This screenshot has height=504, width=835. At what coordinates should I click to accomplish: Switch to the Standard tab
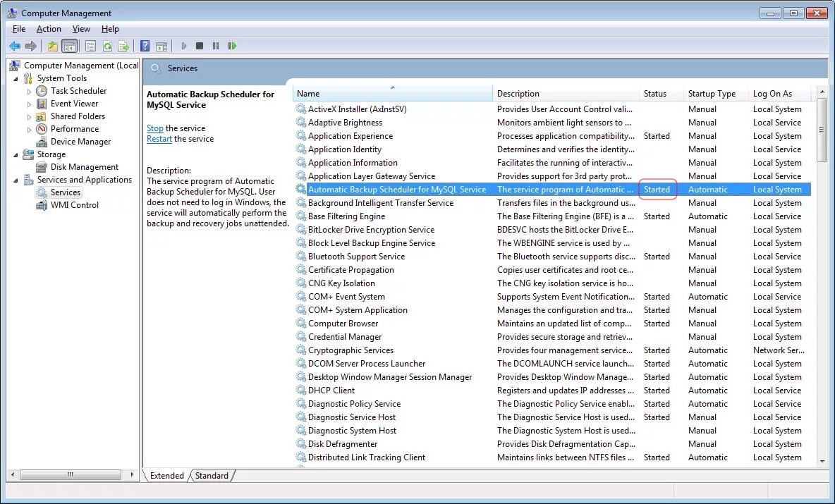click(212, 475)
